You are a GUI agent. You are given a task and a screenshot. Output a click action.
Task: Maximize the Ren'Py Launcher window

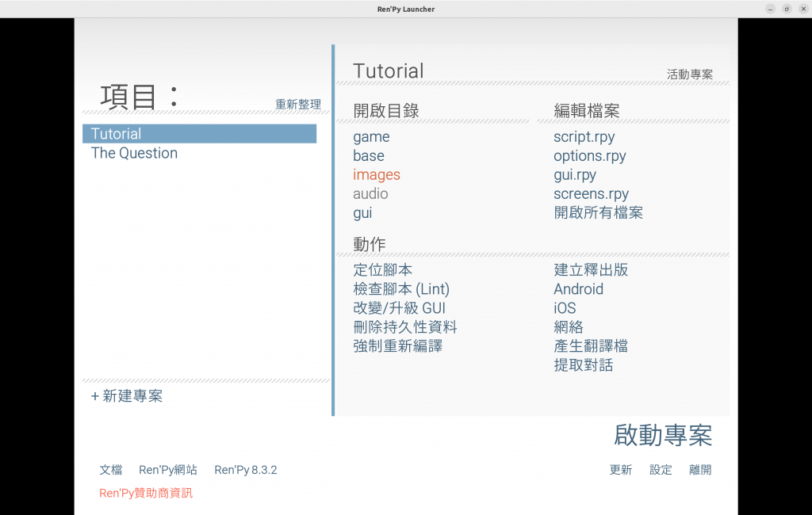coord(787,9)
